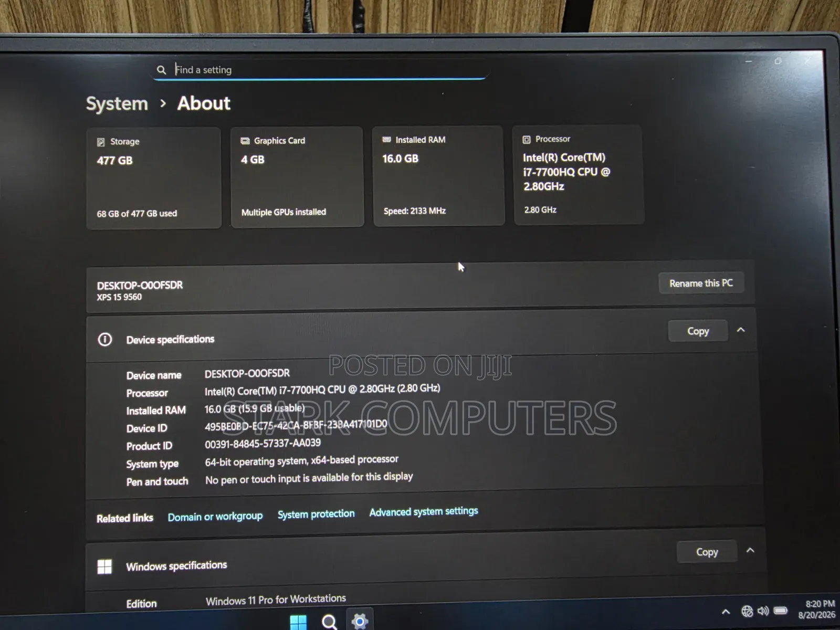Open taskbar Search icon
Screen dimensions: 840x630
(329, 622)
